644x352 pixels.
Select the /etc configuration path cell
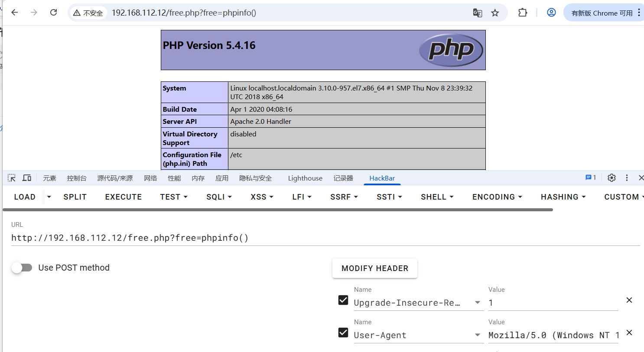pos(357,158)
